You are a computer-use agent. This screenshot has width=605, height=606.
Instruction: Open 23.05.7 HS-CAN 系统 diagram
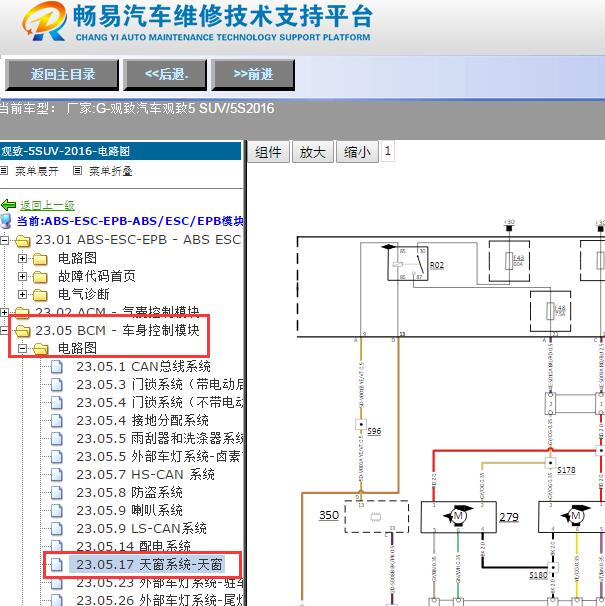click(x=145, y=474)
